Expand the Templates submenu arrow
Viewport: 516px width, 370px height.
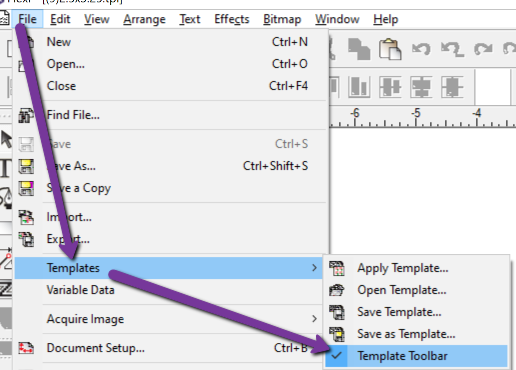pos(314,268)
